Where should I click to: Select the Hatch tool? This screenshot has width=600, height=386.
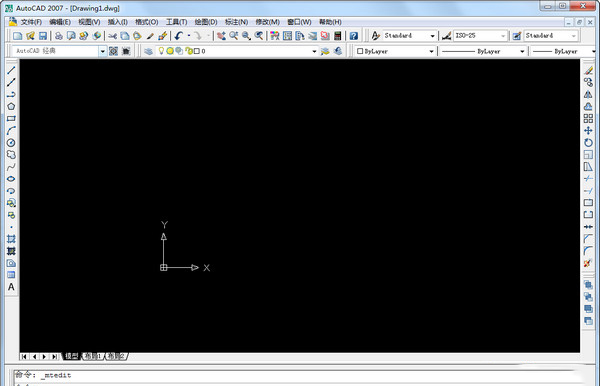[11, 239]
